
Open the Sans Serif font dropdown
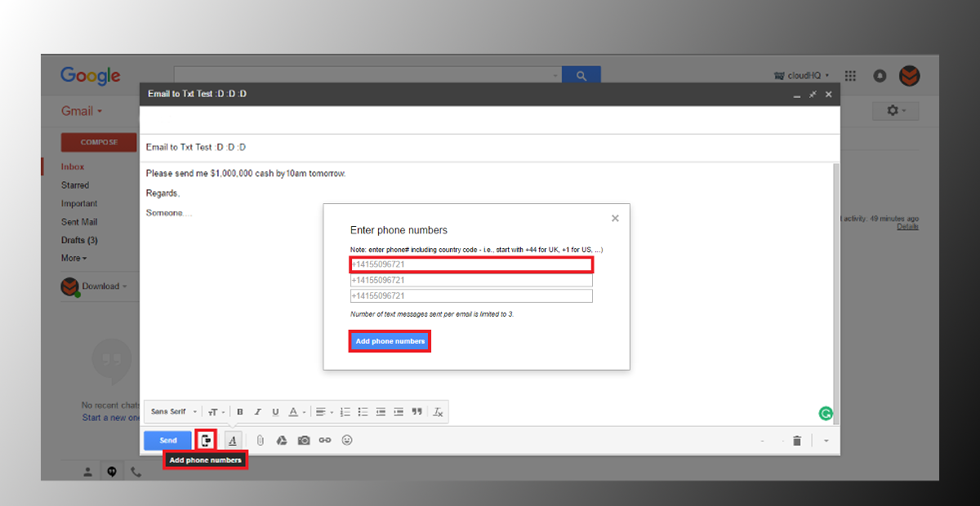(173, 412)
